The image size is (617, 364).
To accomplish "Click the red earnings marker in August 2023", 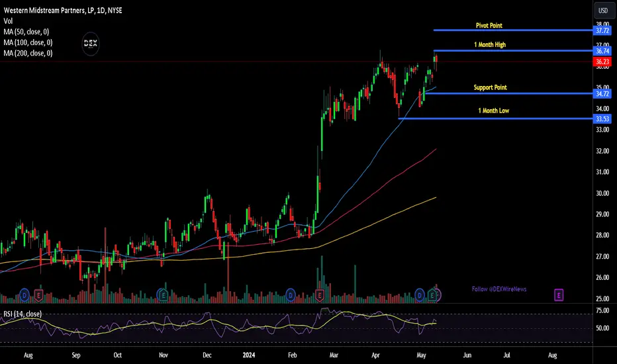I will pyautogui.click(x=38, y=295).
